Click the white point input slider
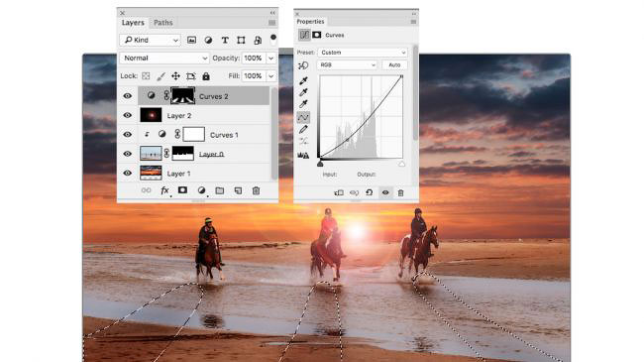 401,164
